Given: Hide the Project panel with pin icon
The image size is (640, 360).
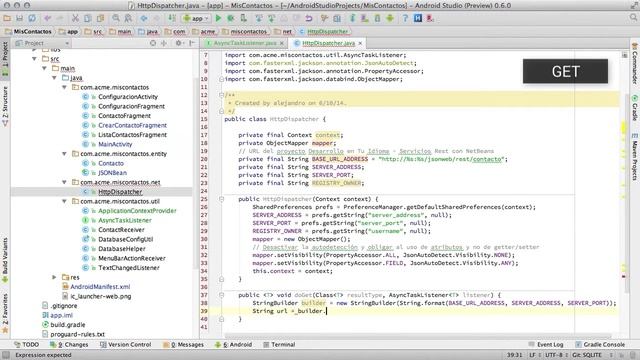Looking at the screenshot, I should (192, 43).
